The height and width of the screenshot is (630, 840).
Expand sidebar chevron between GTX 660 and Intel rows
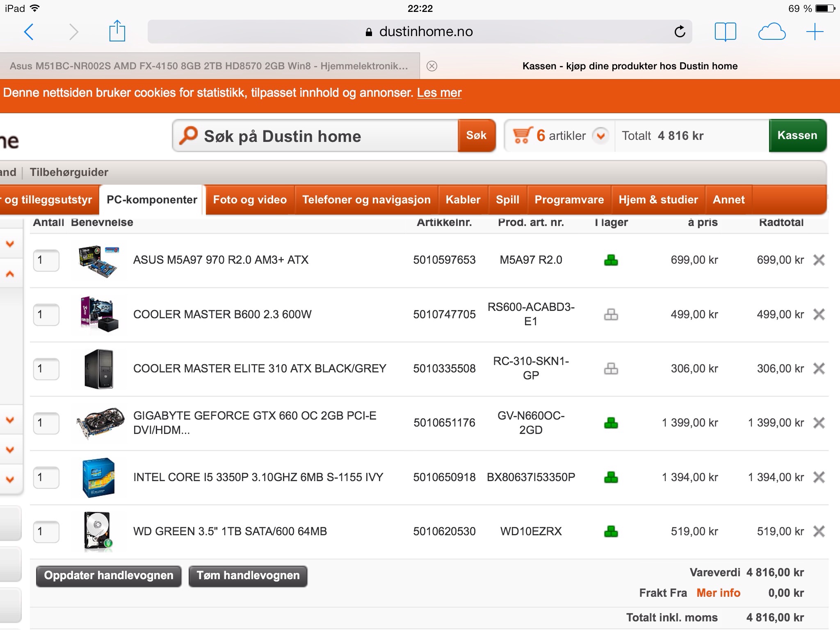10,450
